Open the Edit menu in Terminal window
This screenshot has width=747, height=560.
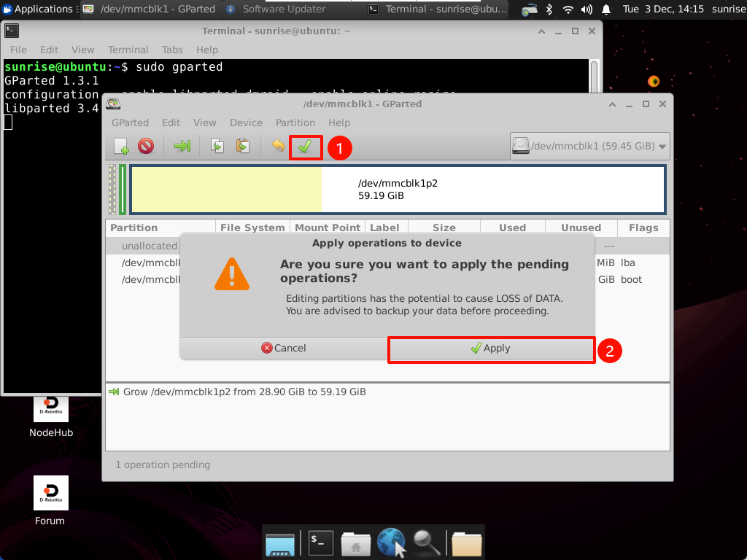click(49, 50)
